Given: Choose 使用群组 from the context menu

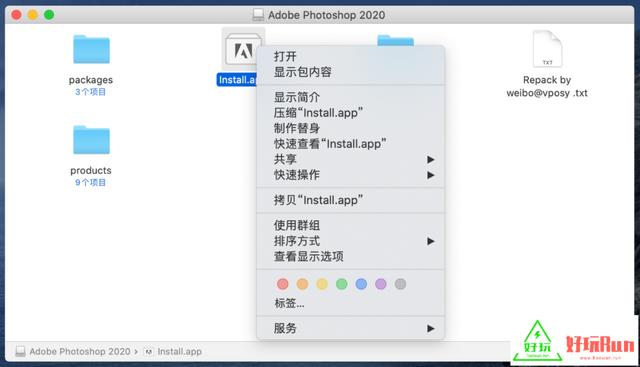Looking at the screenshot, I should click(350, 225).
